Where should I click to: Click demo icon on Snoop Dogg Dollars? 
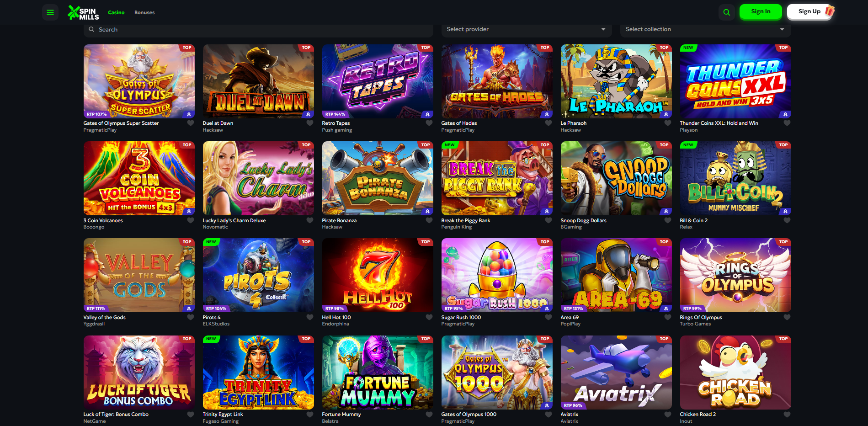666,212
